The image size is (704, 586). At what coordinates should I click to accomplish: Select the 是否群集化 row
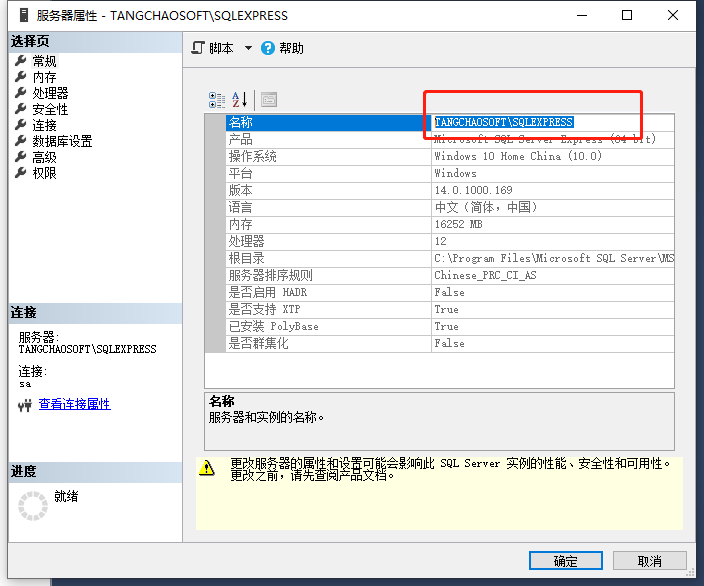tap(328, 344)
